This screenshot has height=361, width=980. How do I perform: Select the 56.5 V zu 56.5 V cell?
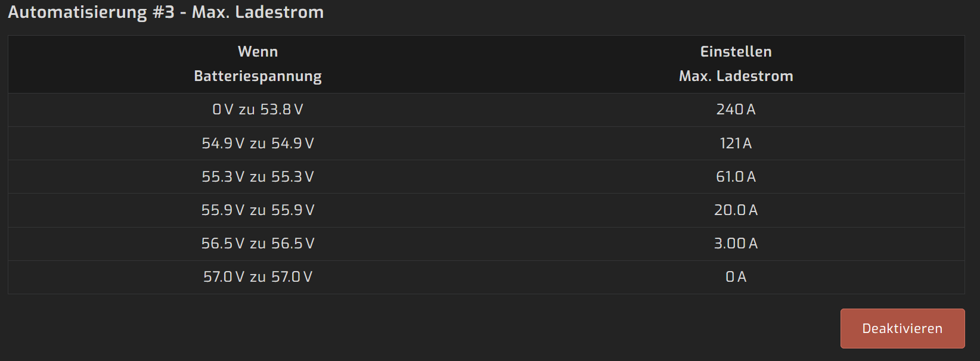[258, 244]
